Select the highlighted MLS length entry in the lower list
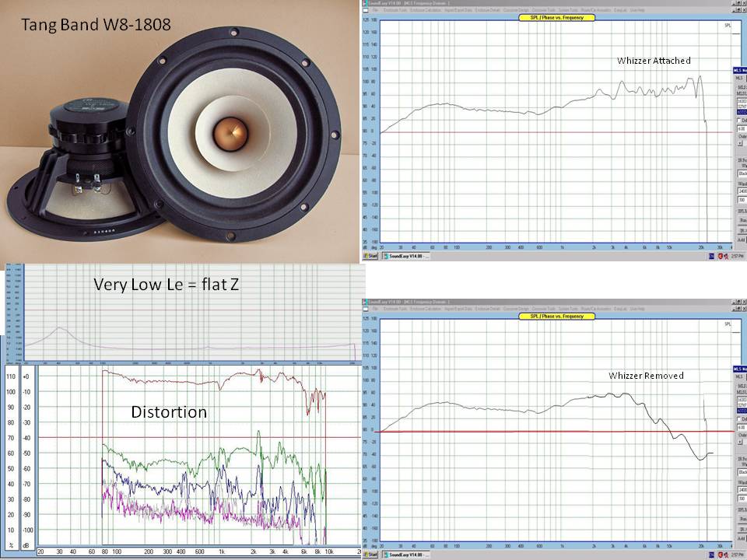Viewport: 747px width, 560px height. point(742,411)
